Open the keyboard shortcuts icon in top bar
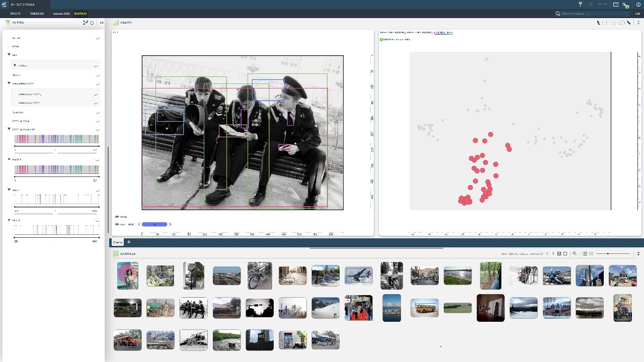The image size is (644, 362). pos(616,5)
